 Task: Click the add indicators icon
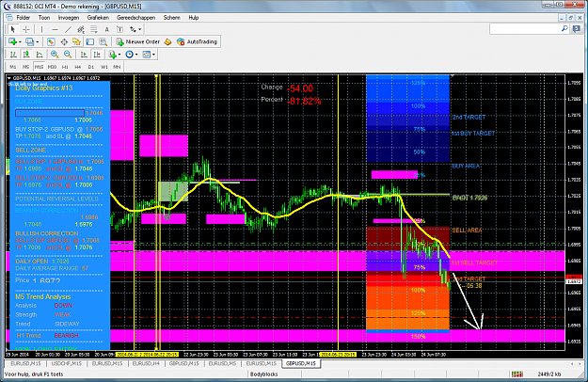tap(113, 55)
